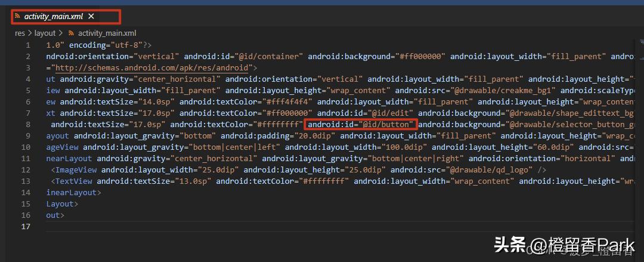Click android:layout_gravity="bottom" on line 9
644x262 pixels.
pos(145,135)
